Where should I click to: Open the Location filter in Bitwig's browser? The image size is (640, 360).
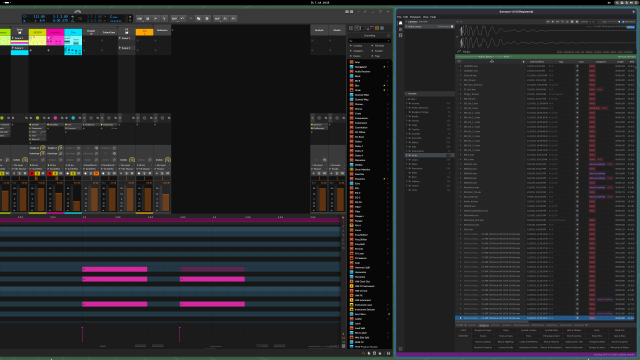358,46
